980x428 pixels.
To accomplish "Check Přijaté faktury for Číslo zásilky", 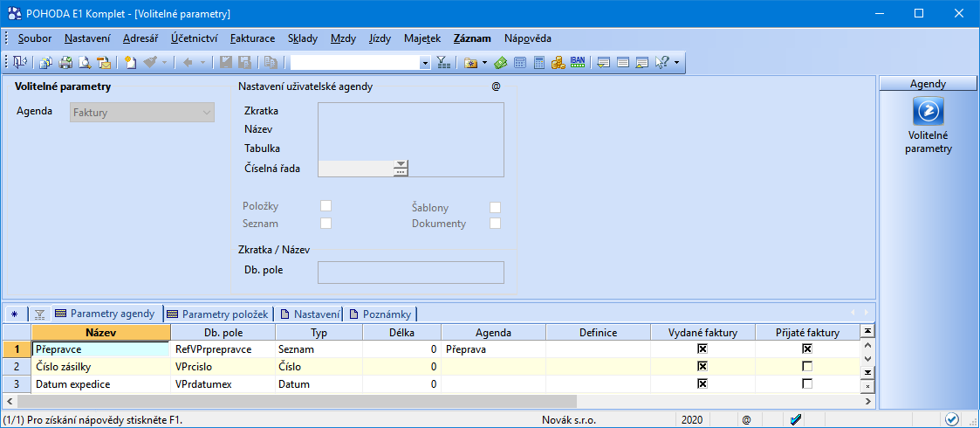I will tap(807, 366).
